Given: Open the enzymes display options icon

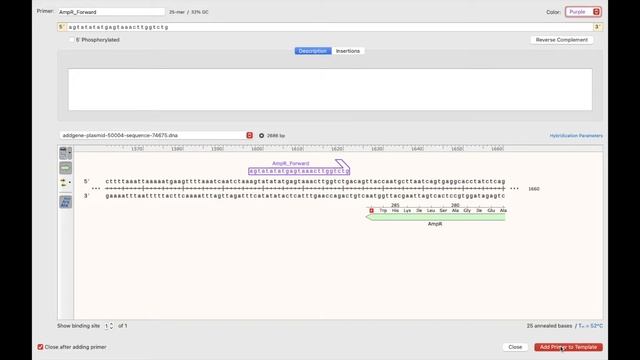Looking at the screenshot, I should point(65,153).
